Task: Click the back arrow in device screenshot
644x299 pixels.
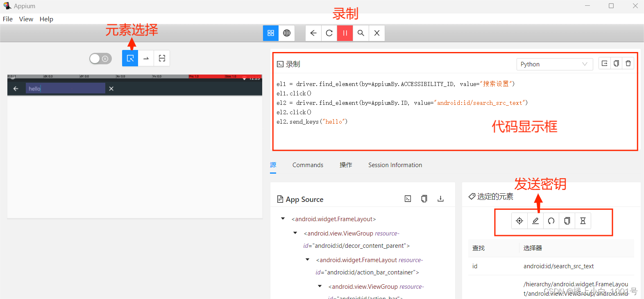Action: (16, 88)
